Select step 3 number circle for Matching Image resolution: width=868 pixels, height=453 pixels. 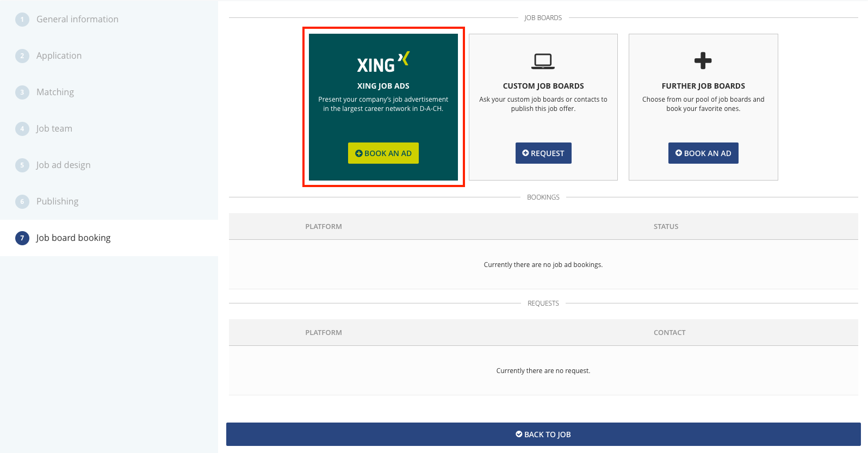22,92
